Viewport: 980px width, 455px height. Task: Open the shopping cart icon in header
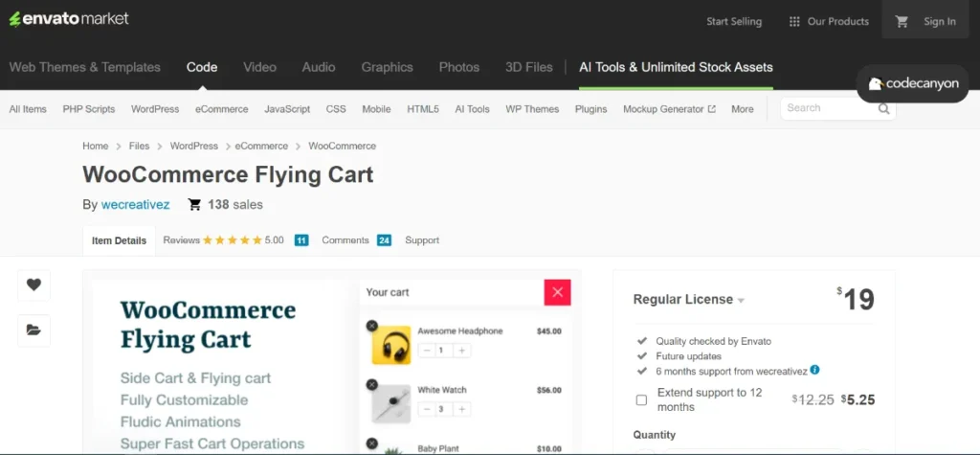point(902,22)
